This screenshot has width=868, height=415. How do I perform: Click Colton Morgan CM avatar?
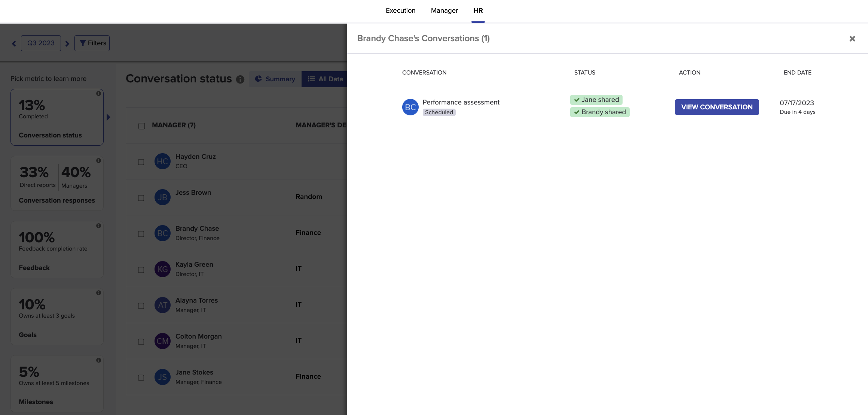click(162, 341)
